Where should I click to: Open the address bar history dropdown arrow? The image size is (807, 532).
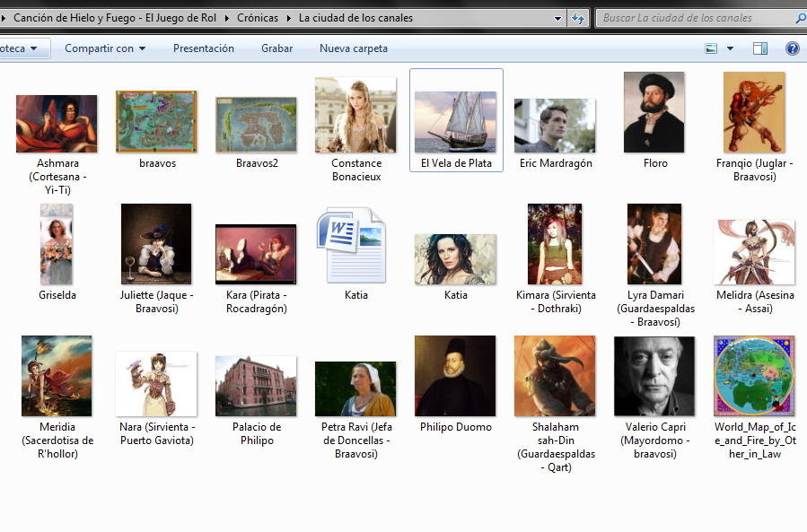click(557, 19)
